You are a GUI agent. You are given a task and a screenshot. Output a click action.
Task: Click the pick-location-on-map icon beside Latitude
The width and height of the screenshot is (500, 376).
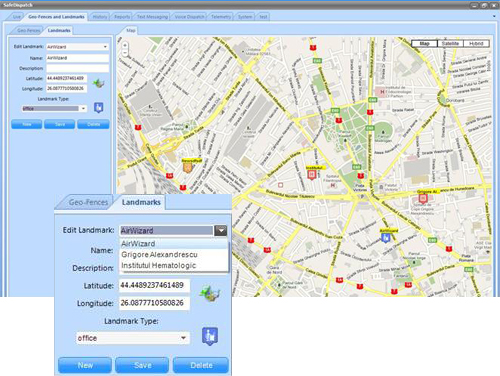coord(98,83)
